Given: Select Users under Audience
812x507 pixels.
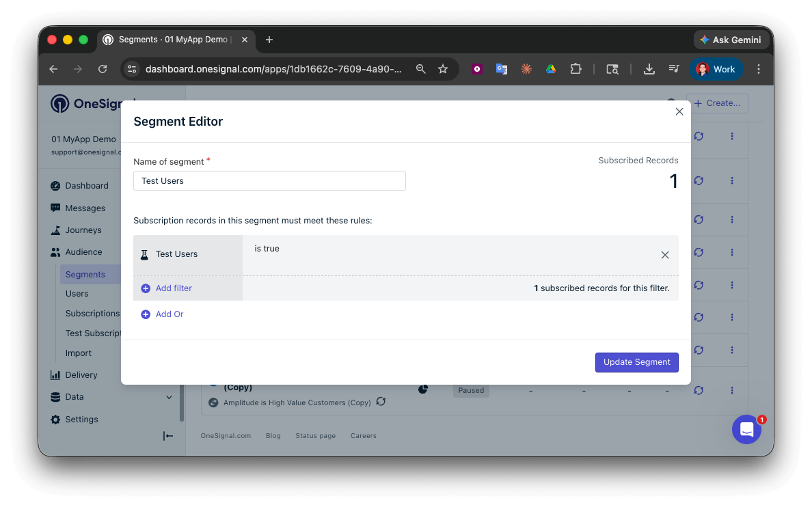Looking at the screenshot, I should [77, 294].
